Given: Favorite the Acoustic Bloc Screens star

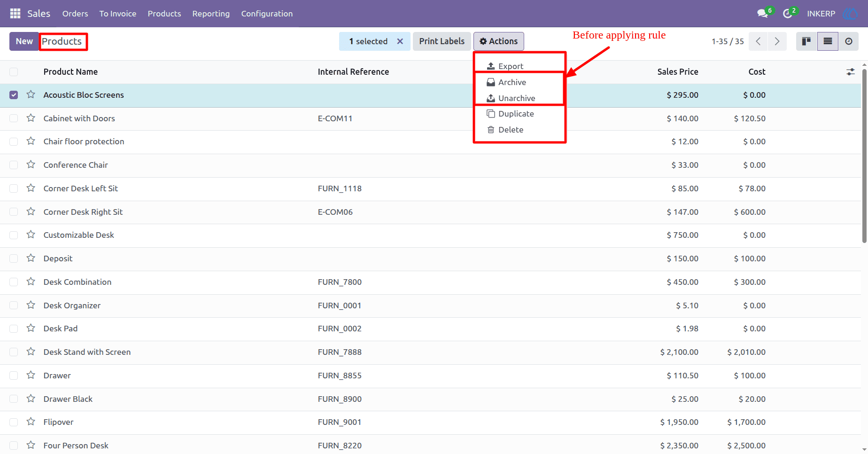Looking at the screenshot, I should (31, 94).
